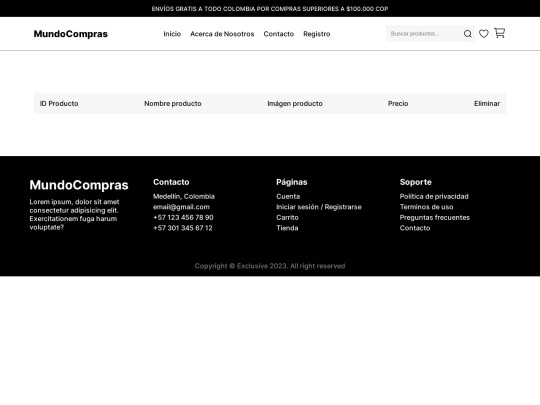This screenshot has width=540, height=405.
Task: Open Tienda link in footer
Action: point(287,228)
